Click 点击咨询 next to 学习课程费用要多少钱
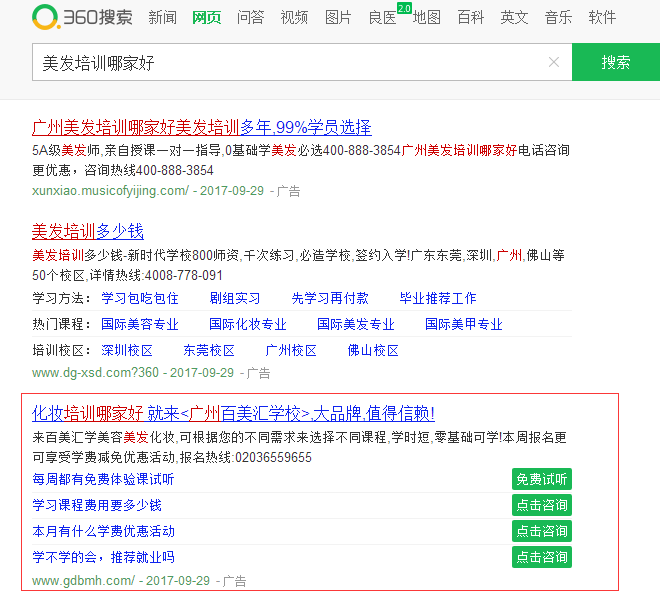 pos(541,505)
